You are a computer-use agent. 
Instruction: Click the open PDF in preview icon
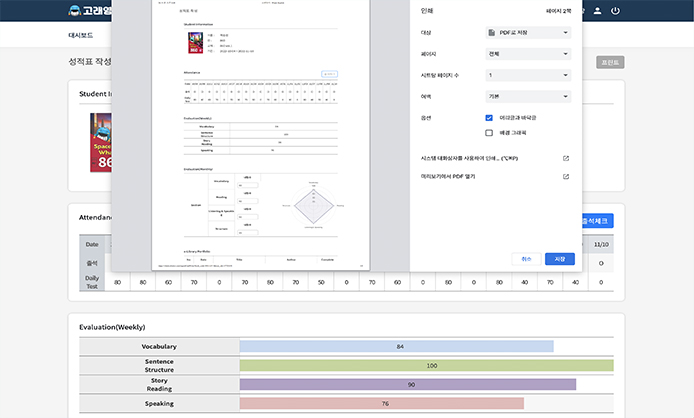pos(566,176)
